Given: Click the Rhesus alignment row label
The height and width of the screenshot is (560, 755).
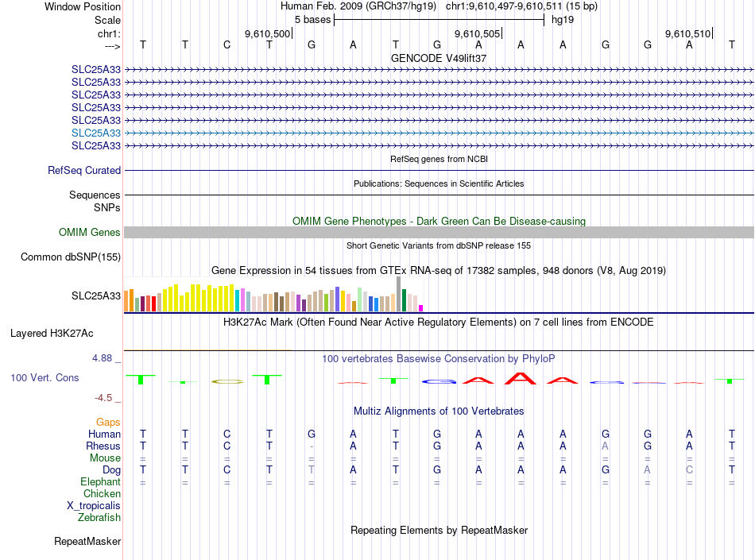Looking at the screenshot, I should point(103,446).
